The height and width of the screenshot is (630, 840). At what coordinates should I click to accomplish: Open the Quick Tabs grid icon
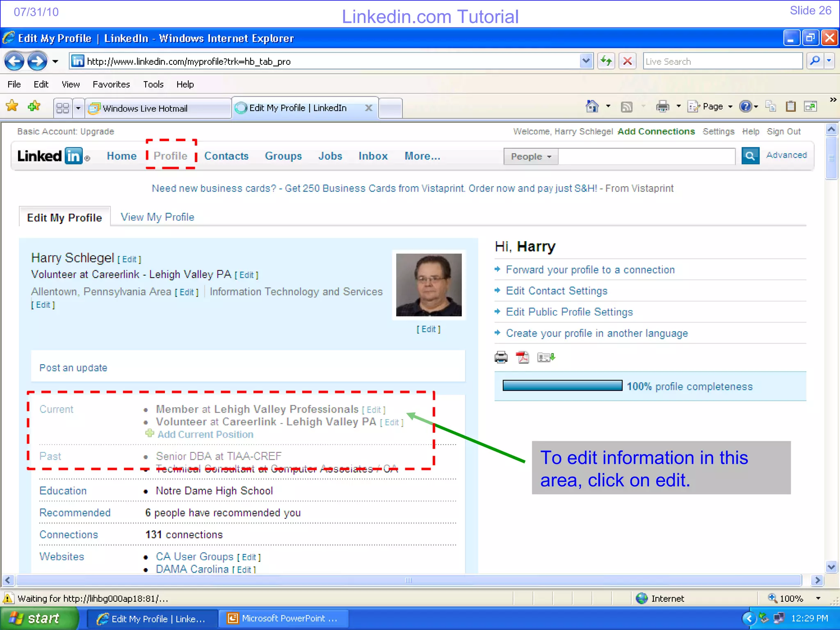(x=63, y=108)
